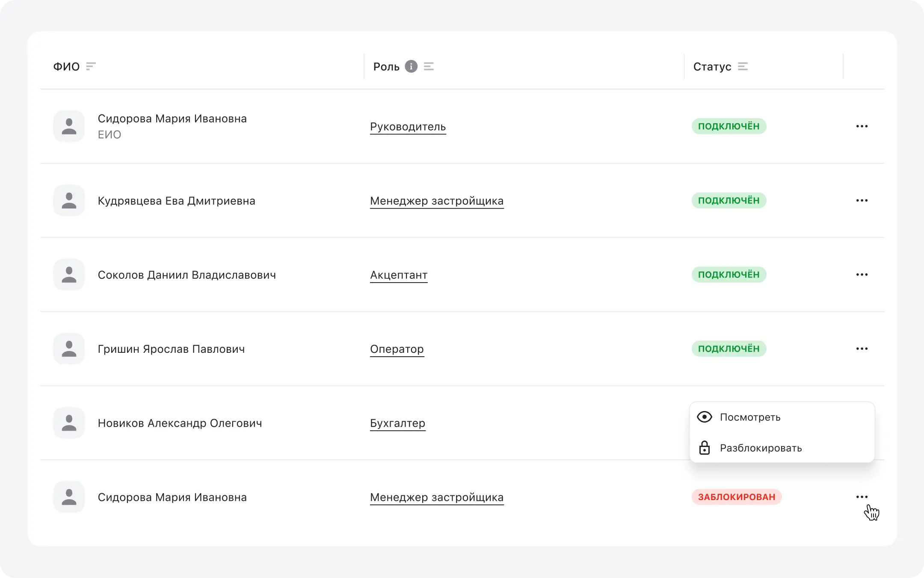The image size is (924, 578).
Task: Open three-dot menu for Соколов Даниил Владиславович
Action: click(862, 274)
